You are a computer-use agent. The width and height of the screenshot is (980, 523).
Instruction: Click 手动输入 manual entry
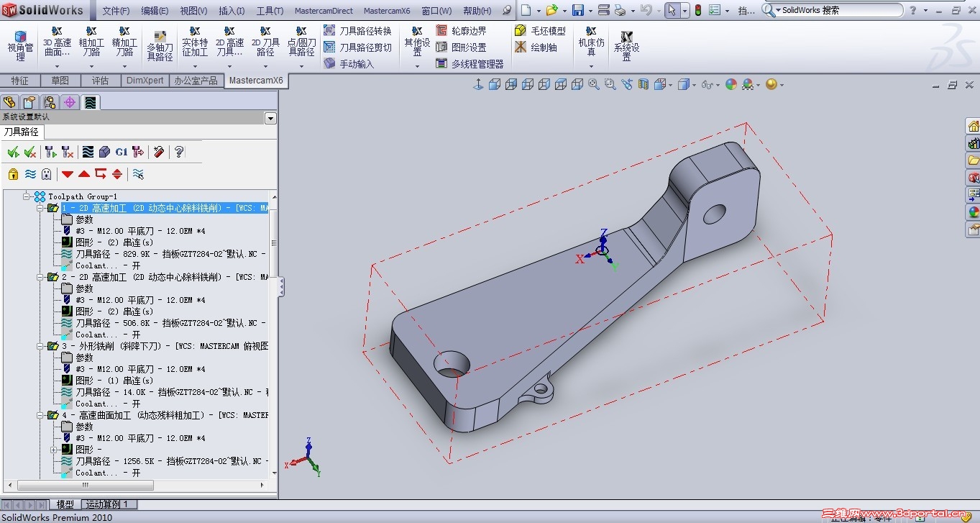coord(349,64)
